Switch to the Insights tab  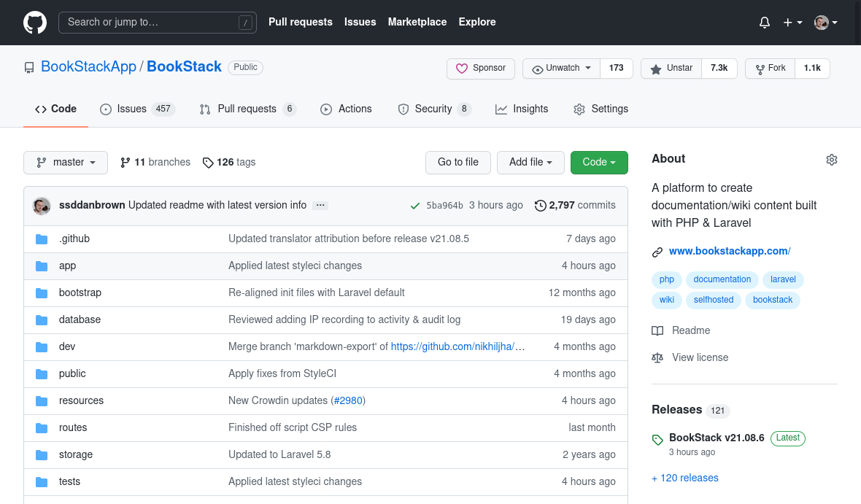522,109
